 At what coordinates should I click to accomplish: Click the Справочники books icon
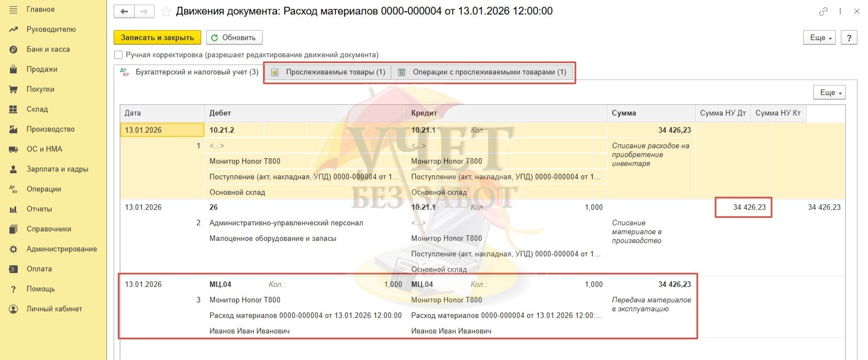(x=14, y=229)
